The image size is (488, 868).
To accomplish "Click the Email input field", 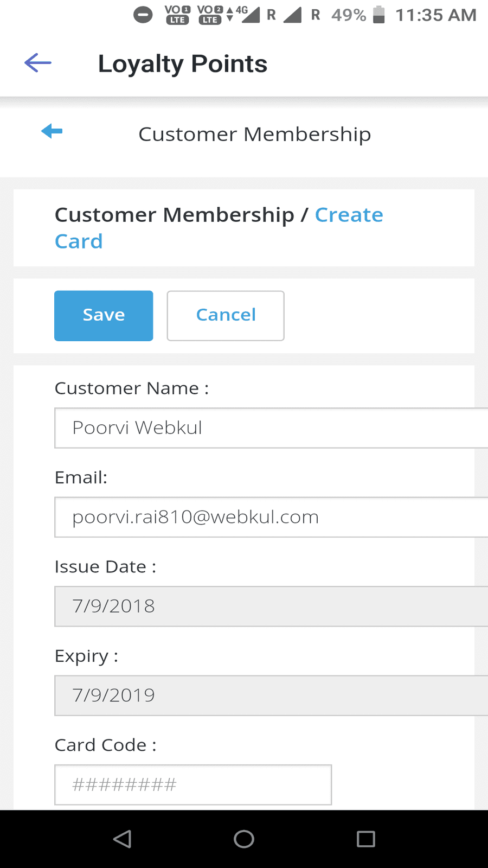I will pos(271,517).
